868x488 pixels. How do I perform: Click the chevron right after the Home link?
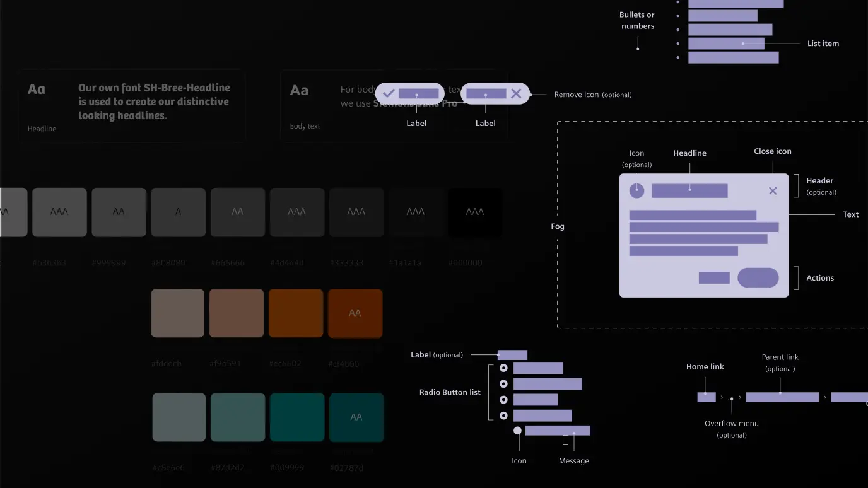(722, 398)
